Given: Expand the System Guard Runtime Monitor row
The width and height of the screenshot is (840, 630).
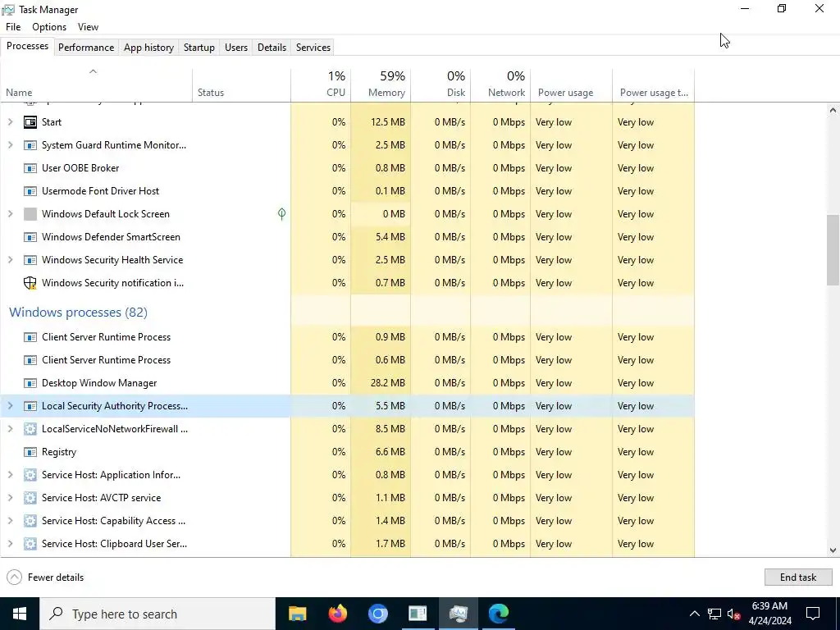Looking at the screenshot, I should click(10, 145).
